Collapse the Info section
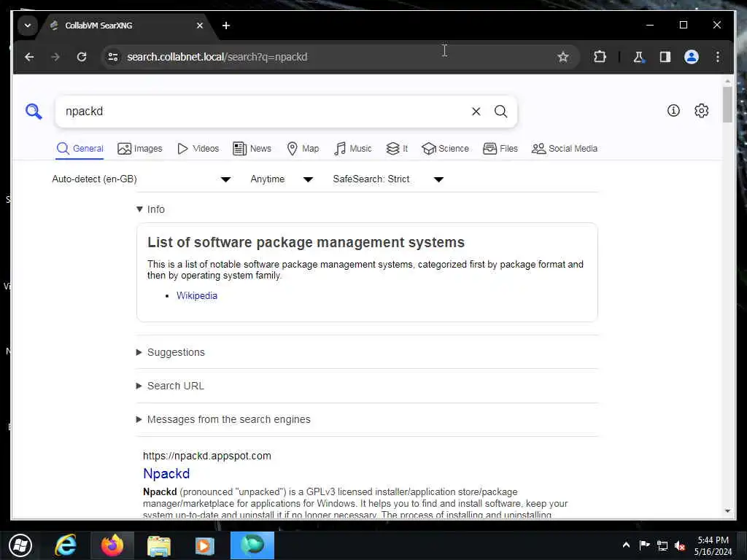The height and width of the screenshot is (560, 747). click(x=150, y=209)
